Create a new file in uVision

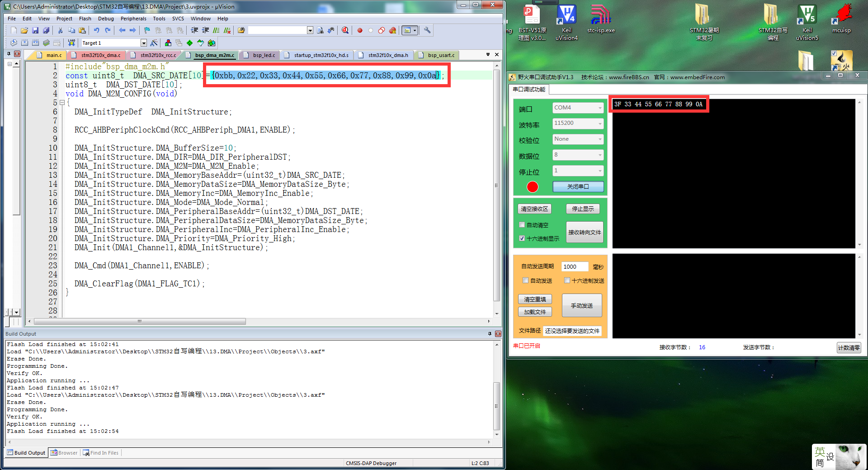(x=14, y=30)
